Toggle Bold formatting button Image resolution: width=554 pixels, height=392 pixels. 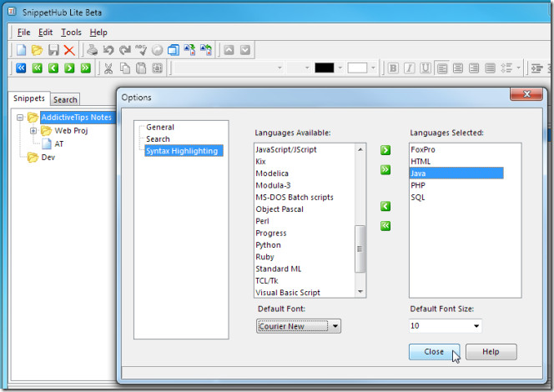393,68
